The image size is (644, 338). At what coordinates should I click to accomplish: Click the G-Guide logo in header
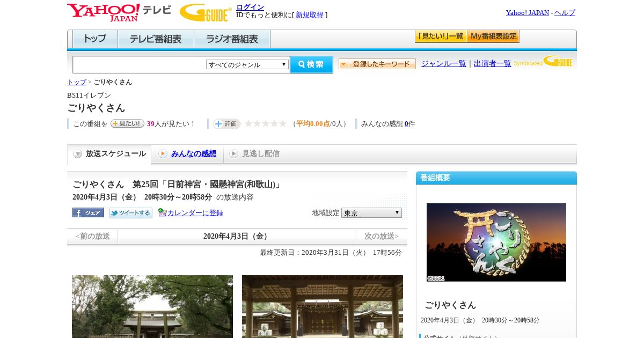point(206,12)
